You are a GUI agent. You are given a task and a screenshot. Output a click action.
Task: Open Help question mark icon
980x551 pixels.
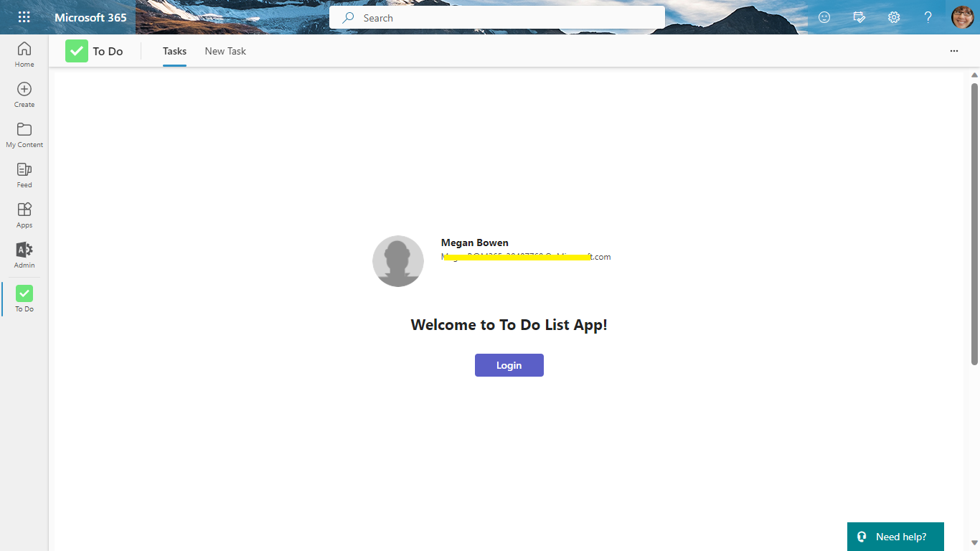click(x=928, y=17)
